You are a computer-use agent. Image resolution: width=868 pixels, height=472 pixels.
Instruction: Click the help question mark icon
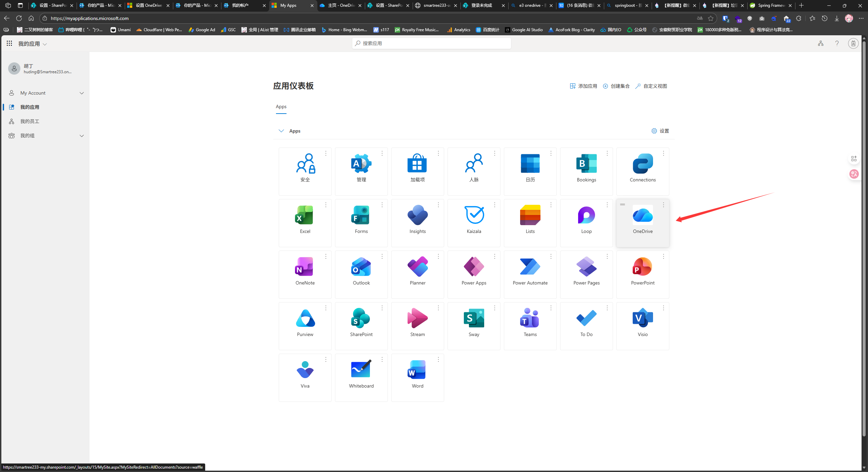(x=837, y=43)
